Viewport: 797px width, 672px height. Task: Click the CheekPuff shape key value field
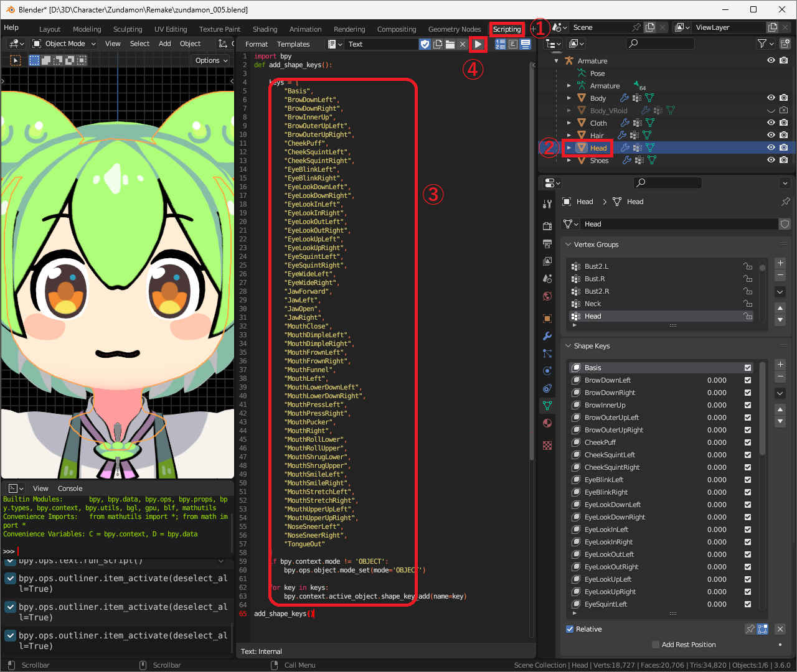717,442
